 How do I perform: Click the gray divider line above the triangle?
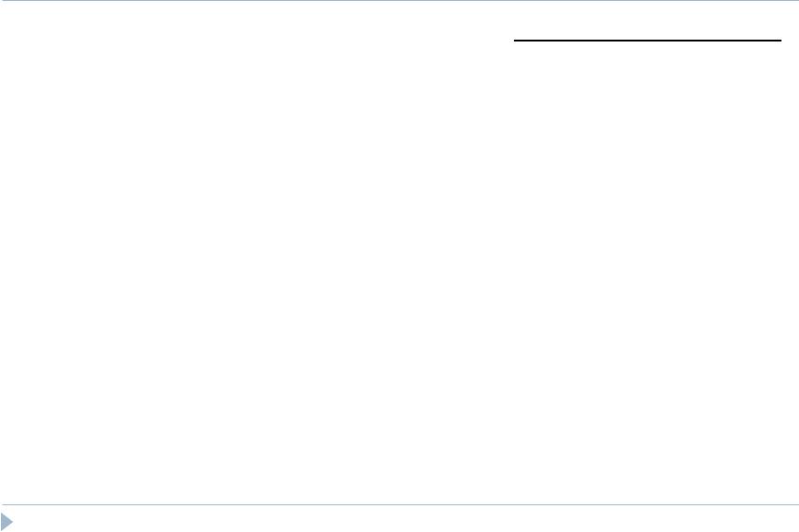pyautogui.click(x=399, y=504)
